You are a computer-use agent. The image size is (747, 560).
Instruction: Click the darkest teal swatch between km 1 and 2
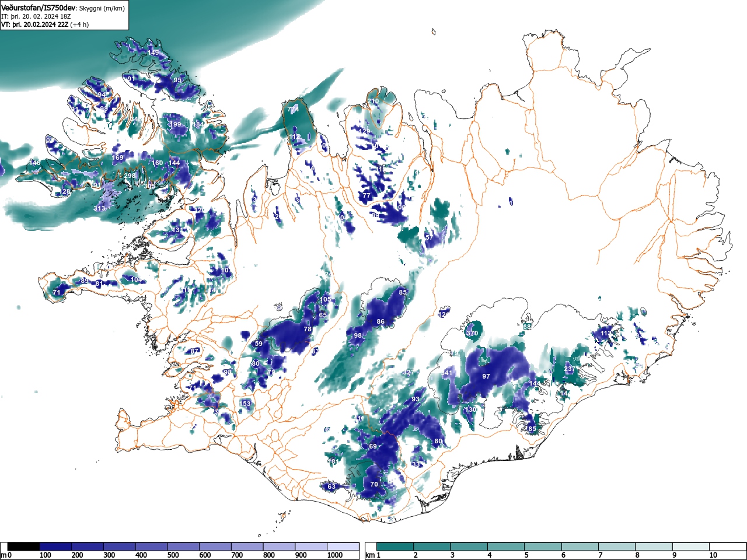coord(396,547)
